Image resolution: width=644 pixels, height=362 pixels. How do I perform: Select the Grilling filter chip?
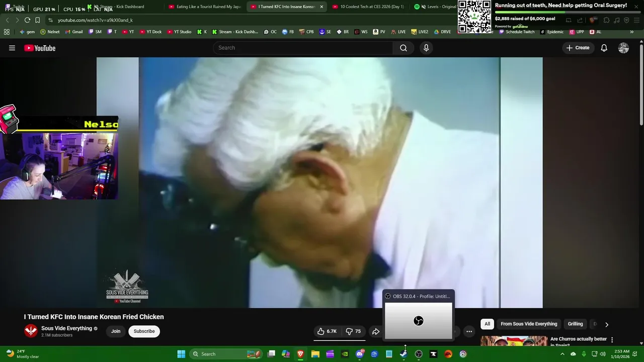coord(575,324)
